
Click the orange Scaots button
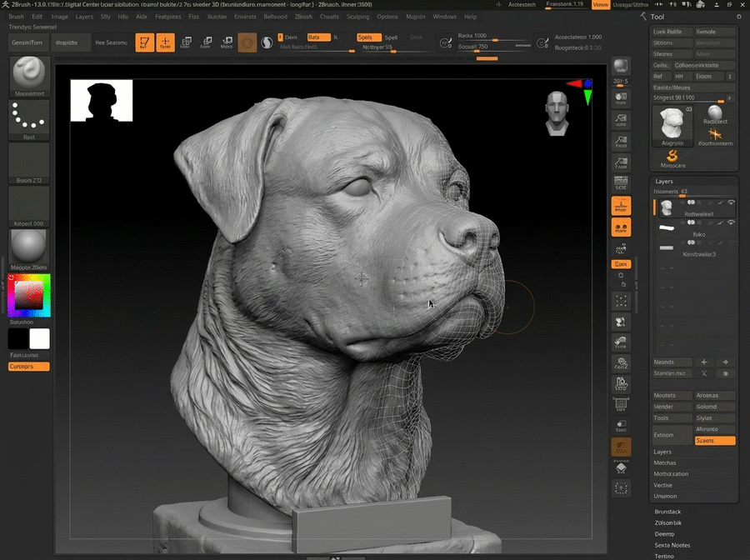pos(715,441)
